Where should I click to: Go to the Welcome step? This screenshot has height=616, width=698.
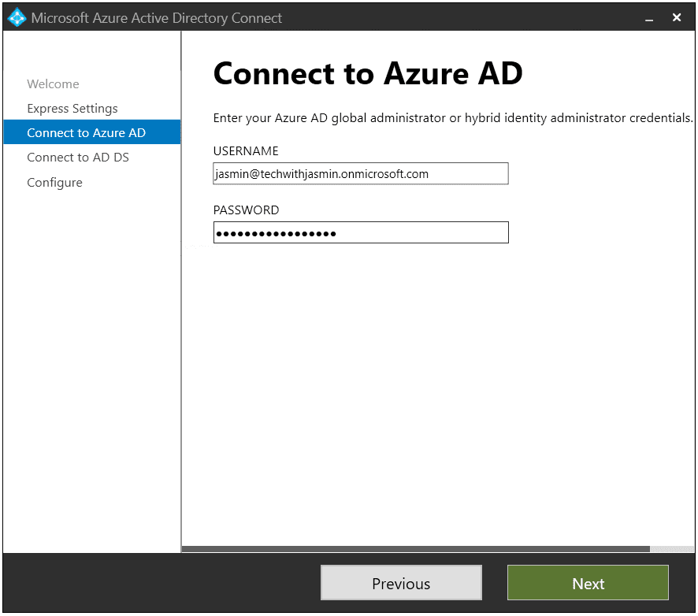[53, 83]
